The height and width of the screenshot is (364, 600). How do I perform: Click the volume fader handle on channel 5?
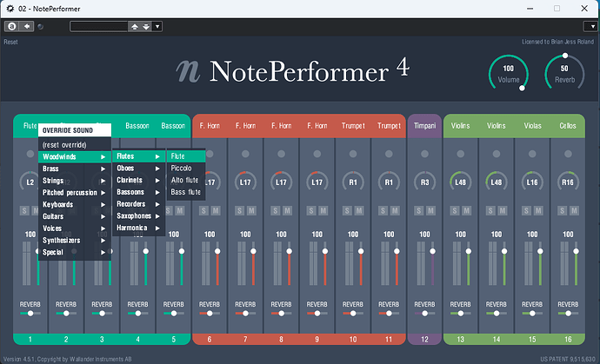coord(182,251)
